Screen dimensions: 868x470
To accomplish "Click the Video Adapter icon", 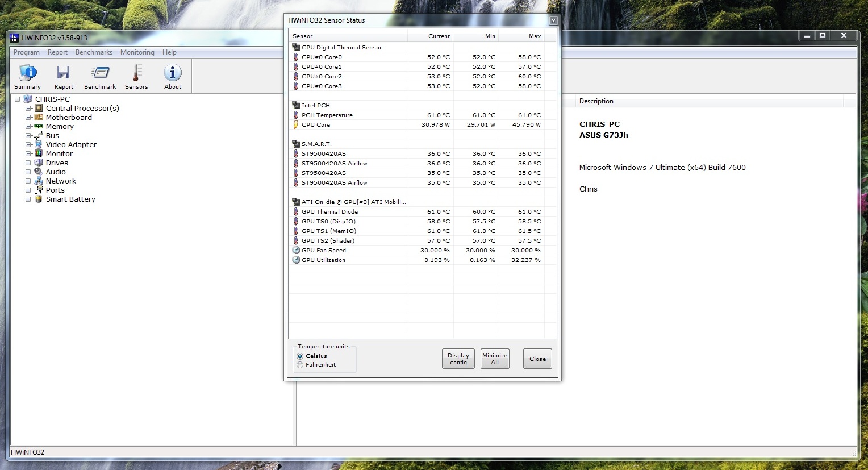I will tap(39, 144).
